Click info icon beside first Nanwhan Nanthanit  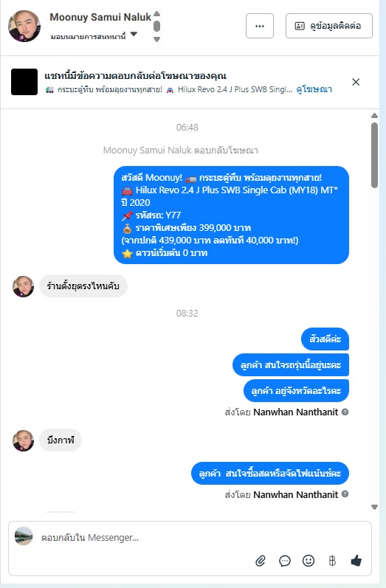(x=345, y=412)
